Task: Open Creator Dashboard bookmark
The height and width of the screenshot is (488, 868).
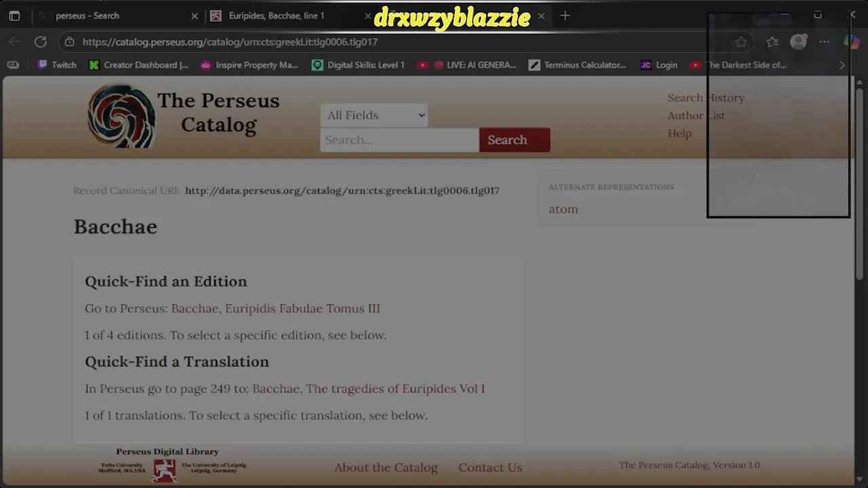Action: [x=138, y=65]
